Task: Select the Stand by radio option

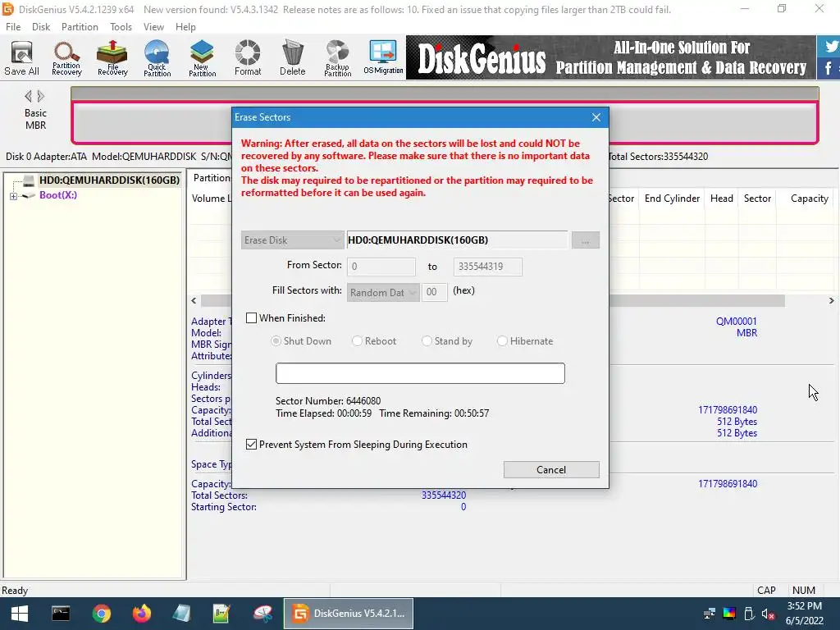Action: [x=427, y=340]
